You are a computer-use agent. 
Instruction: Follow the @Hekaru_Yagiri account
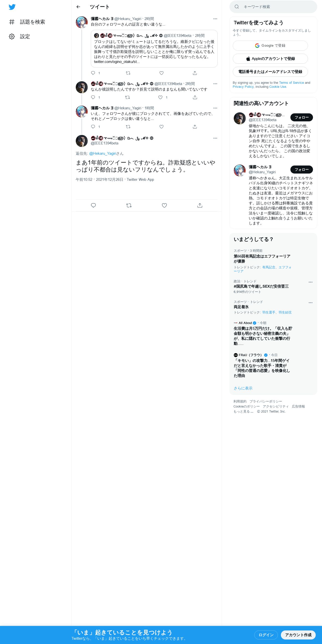(302, 170)
